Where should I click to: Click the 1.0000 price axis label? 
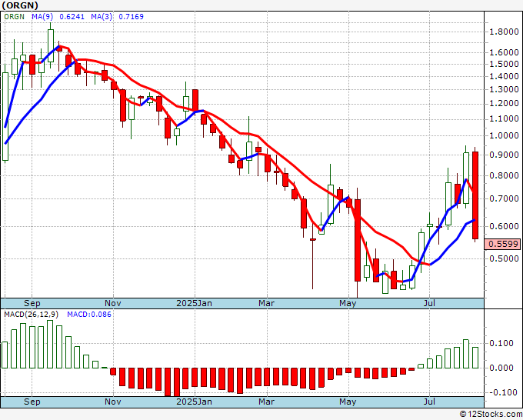504,135
